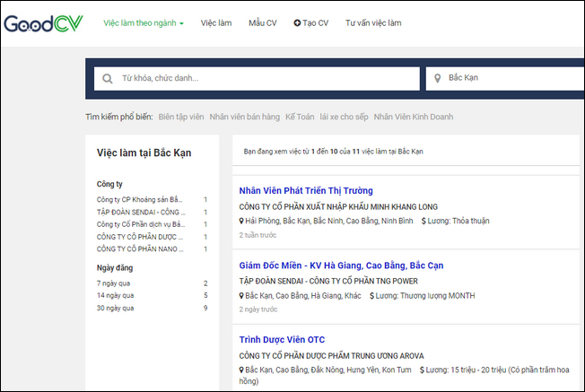
Task: Click the location pin icon in search bar
Action: [x=438, y=79]
